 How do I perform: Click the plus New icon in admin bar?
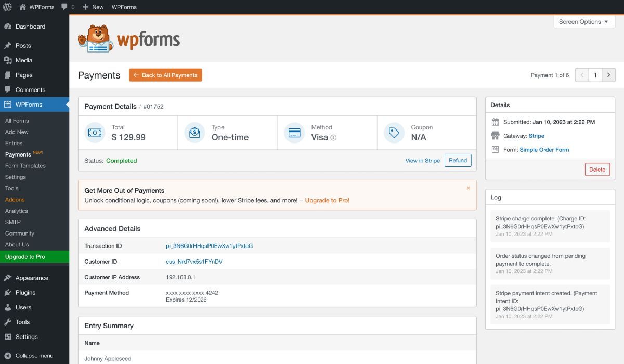coord(85,7)
